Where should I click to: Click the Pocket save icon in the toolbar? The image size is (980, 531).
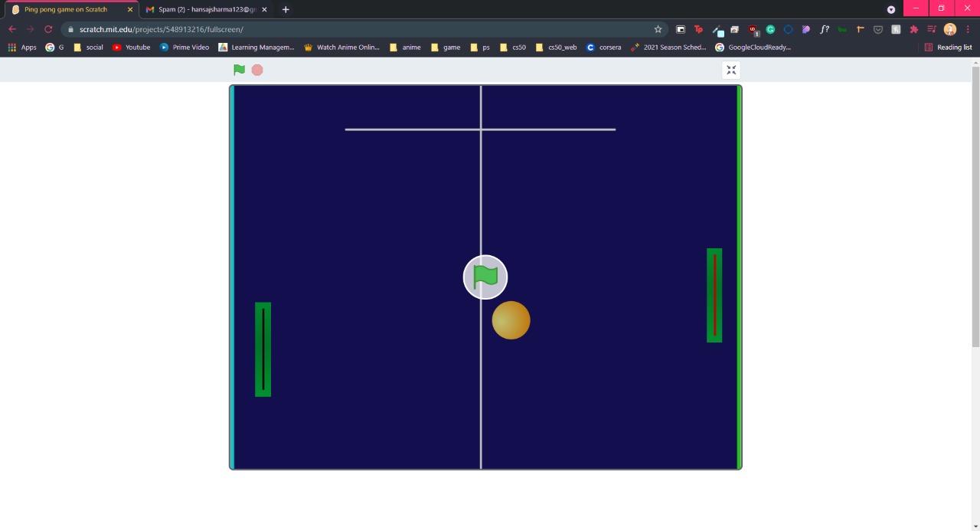877,29
